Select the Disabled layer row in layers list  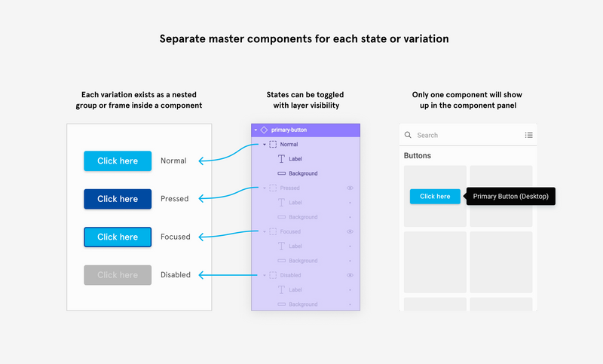306,275
